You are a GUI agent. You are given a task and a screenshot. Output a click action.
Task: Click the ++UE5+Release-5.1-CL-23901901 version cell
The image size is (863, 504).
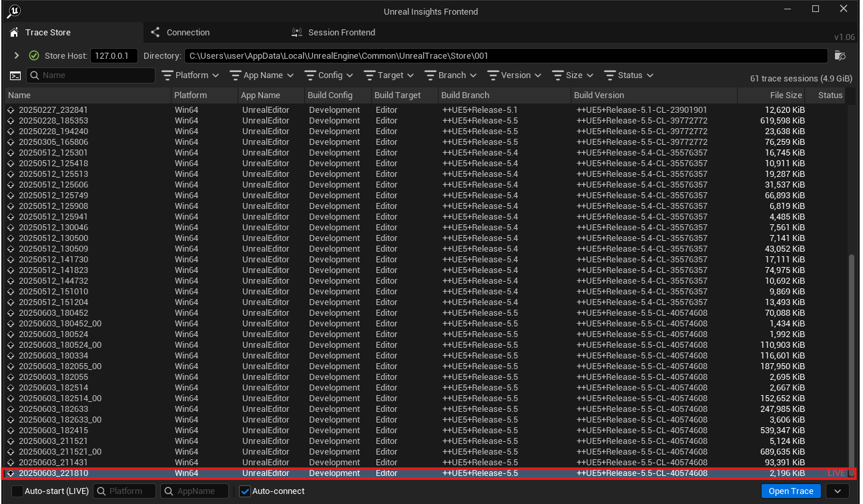pos(642,110)
